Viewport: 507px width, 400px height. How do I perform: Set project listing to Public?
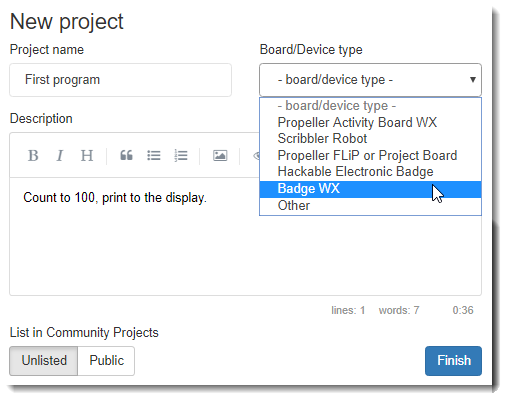106,361
